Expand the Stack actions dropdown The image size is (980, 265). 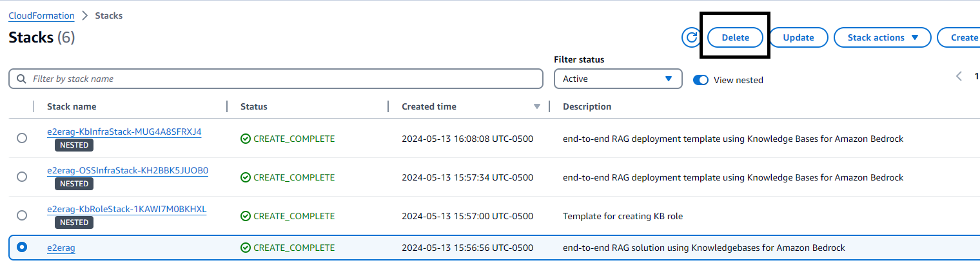click(x=883, y=37)
